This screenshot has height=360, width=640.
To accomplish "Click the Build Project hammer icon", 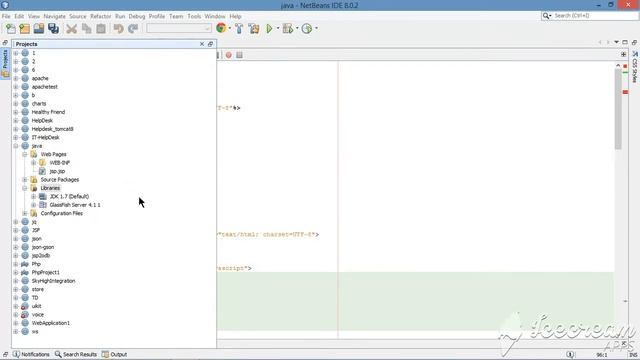I will pyautogui.click(x=239, y=29).
